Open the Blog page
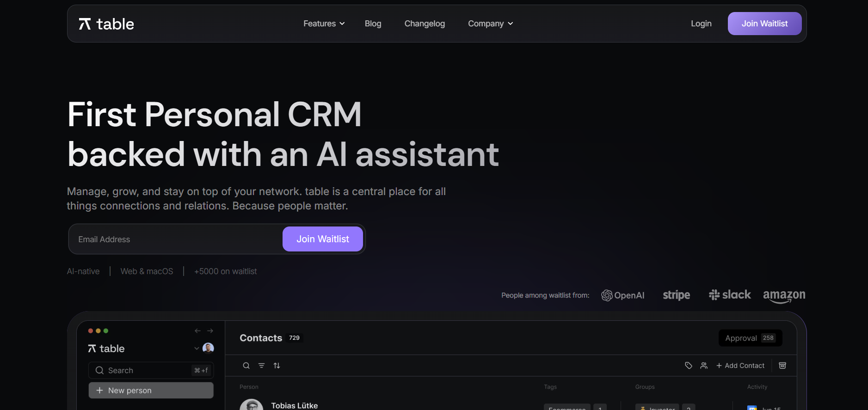 [x=373, y=24]
